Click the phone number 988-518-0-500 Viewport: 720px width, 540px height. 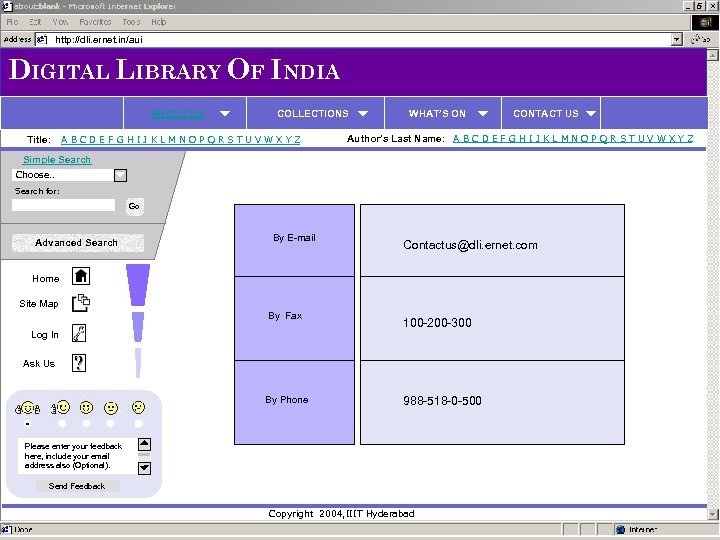[x=442, y=401]
